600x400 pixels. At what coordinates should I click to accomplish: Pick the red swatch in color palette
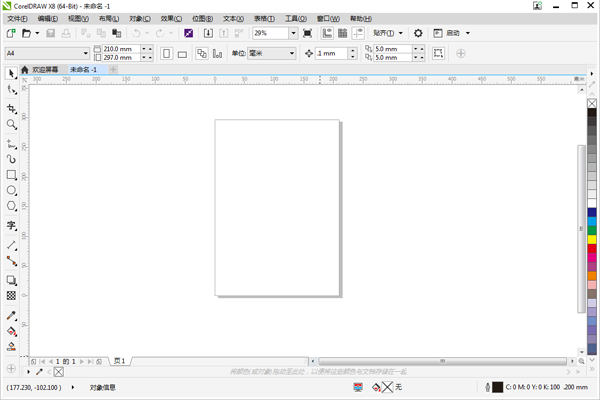[592, 248]
